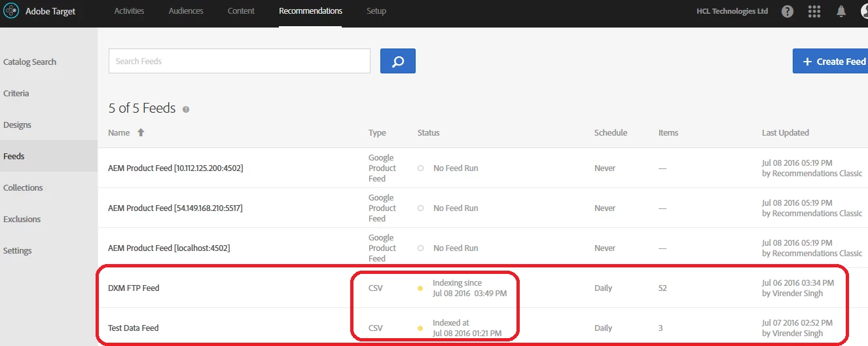Click the Schedule column header
Image resolution: width=868 pixels, height=346 pixels.
(611, 132)
